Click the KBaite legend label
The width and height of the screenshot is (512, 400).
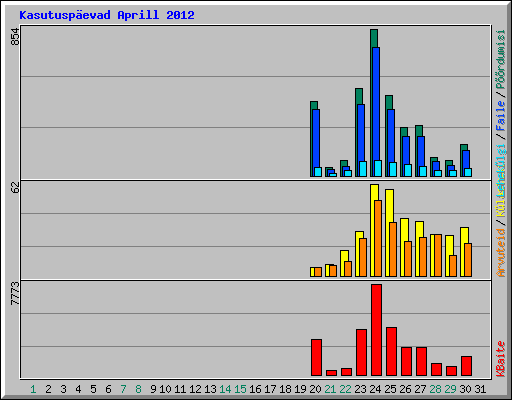[x=501, y=359]
